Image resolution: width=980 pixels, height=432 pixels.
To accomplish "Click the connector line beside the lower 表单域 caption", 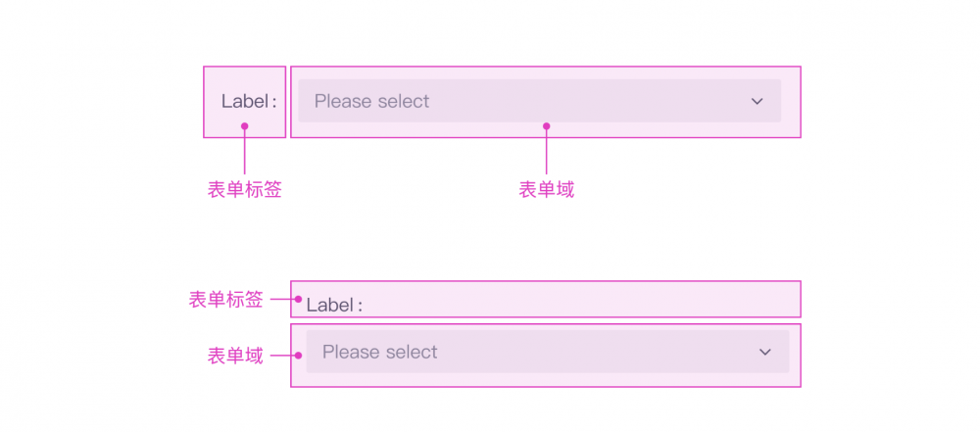I will 281,356.
